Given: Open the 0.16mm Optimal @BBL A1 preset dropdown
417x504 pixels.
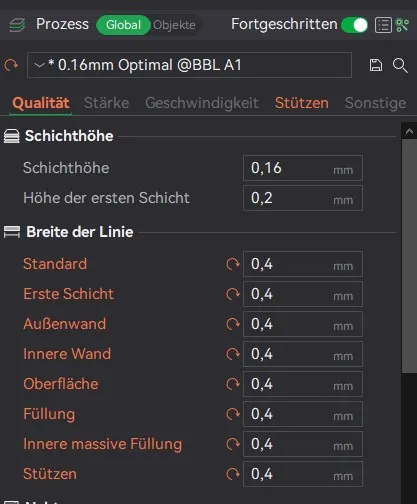Looking at the screenshot, I should (x=189, y=65).
